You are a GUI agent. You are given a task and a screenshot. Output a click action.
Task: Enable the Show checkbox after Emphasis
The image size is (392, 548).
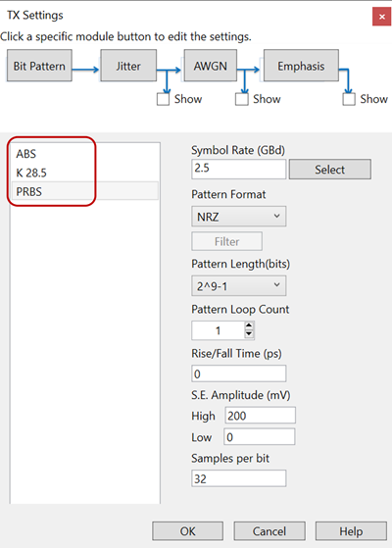click(349, 99)
